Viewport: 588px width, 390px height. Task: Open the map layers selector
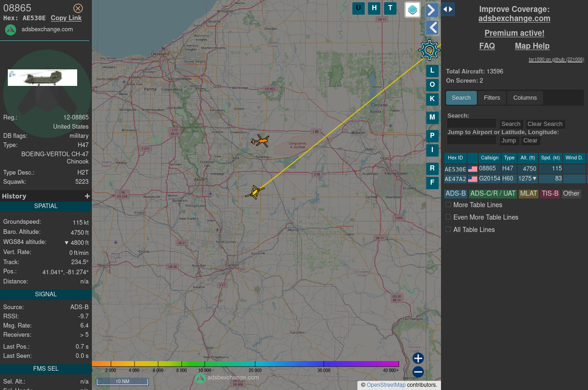pos(413,10)
